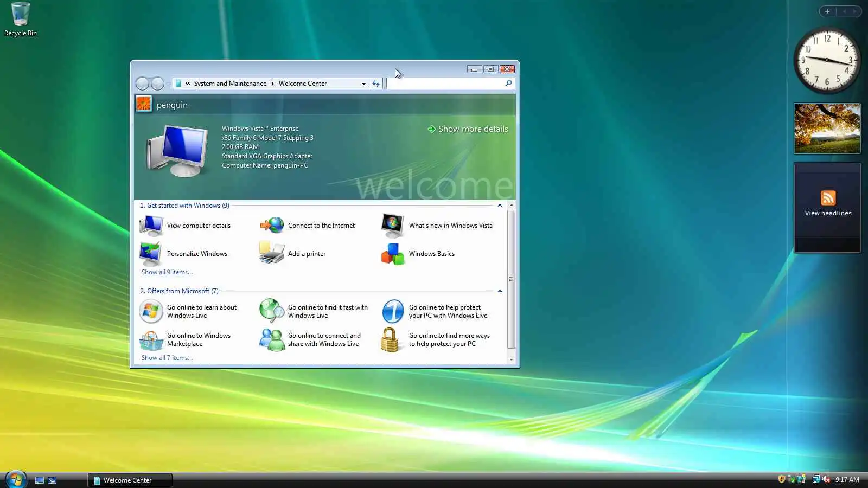This screenshot has height=488, width=868.
Task: Select Go online to Windows Marketplace
Action: (x=185, y=339)
